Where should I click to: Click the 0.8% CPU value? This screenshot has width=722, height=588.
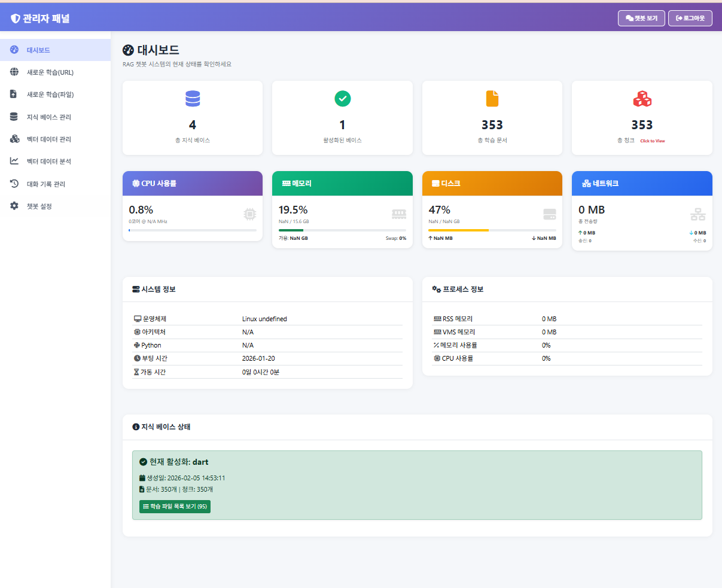coord(141,210)
